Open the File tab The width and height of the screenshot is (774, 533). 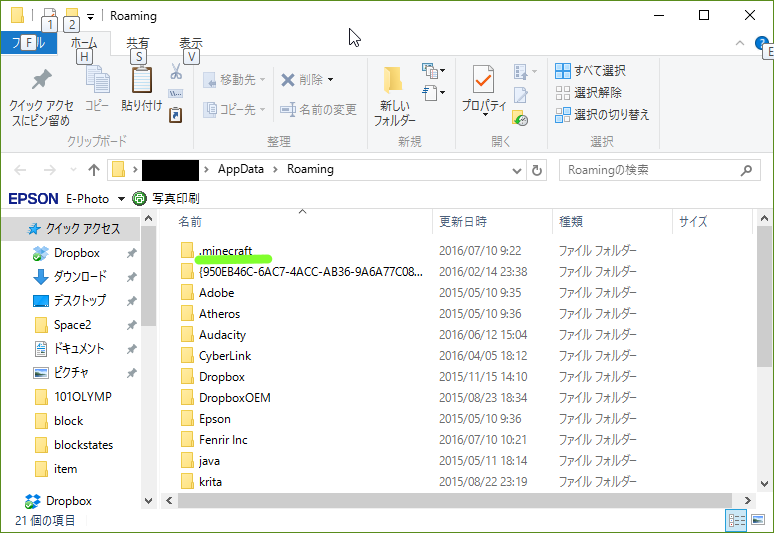[29, 43]
